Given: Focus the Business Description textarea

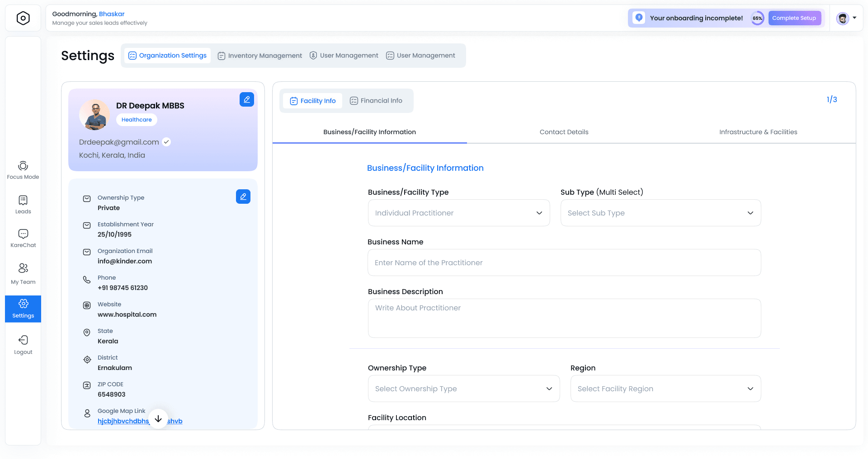Looking at the screenshot, I should (564, 318).
